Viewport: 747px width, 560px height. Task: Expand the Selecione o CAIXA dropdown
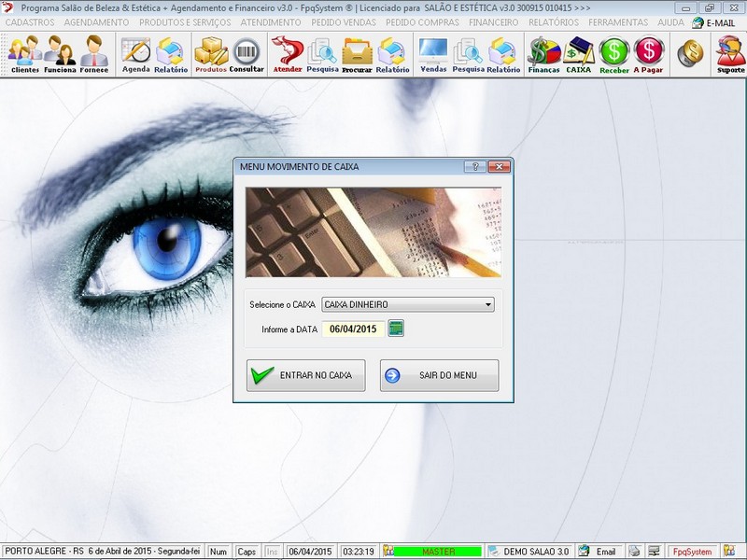488,304
